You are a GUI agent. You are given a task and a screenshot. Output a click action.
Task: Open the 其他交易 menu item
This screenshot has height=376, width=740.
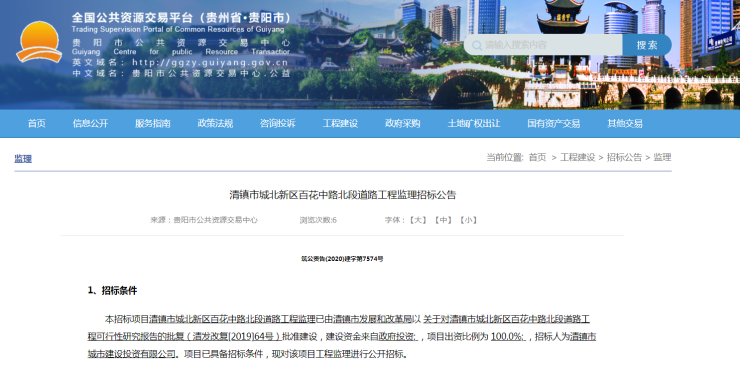(625, 124)
